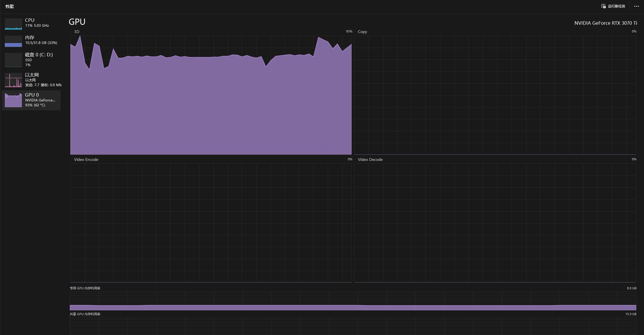Click the 磁盘 0 disk mini graph

coord(13,60)
